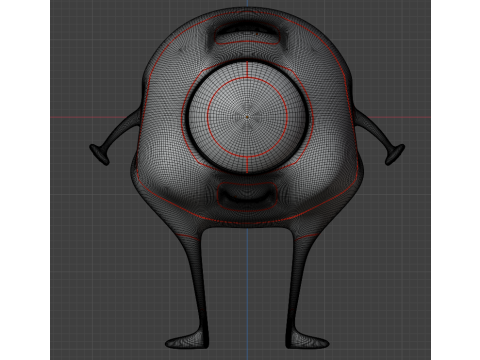Select the mouth cavity below the eyeball
Image resolution: width=480 pixels, height=360 pixels.
point(247,197)
